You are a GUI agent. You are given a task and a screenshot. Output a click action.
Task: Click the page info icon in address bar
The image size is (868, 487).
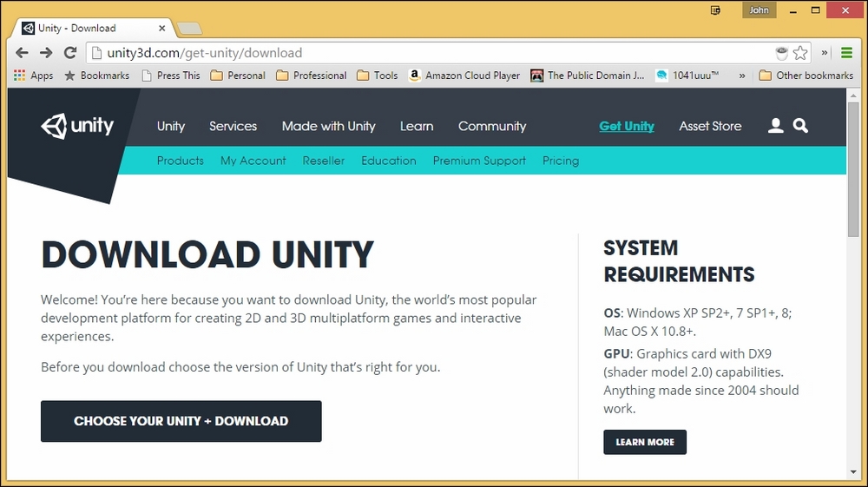(x=96, y=53)
